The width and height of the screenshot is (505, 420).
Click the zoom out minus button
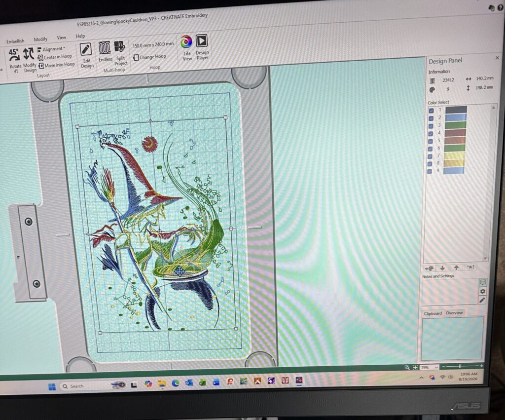pyautogui.click(x=444, y=367)
